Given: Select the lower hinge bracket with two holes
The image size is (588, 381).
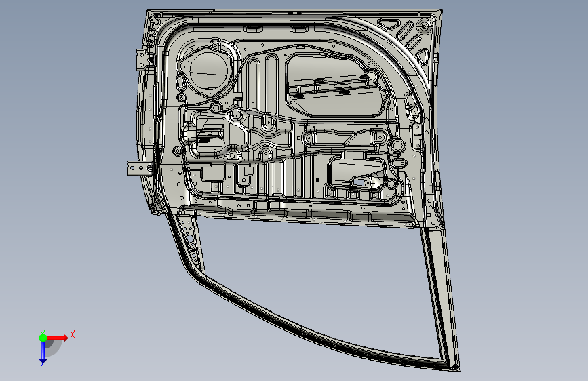Looking at the screenshot, I should pos(140,168).
